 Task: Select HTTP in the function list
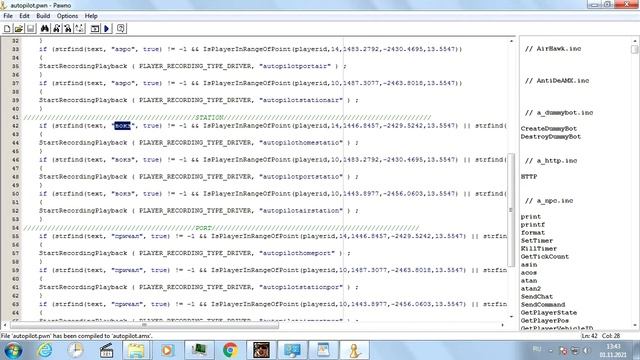tap(529, 177)
